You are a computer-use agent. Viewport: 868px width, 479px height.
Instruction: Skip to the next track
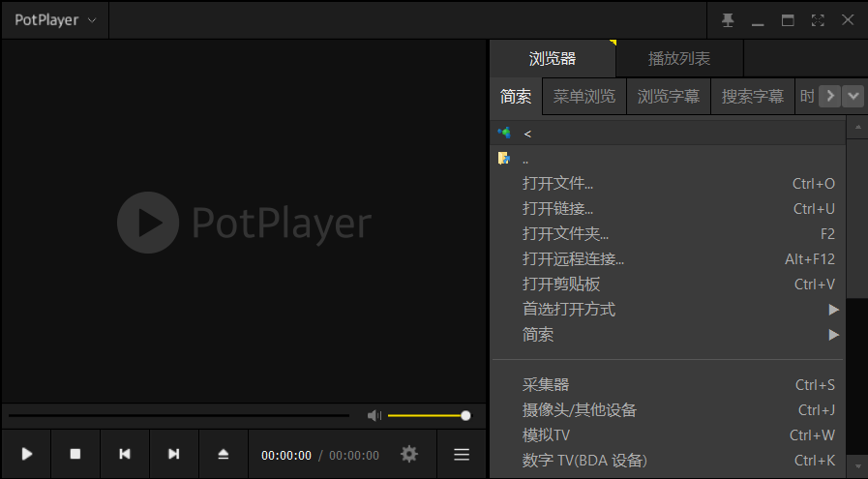click(x=174, y=454)
